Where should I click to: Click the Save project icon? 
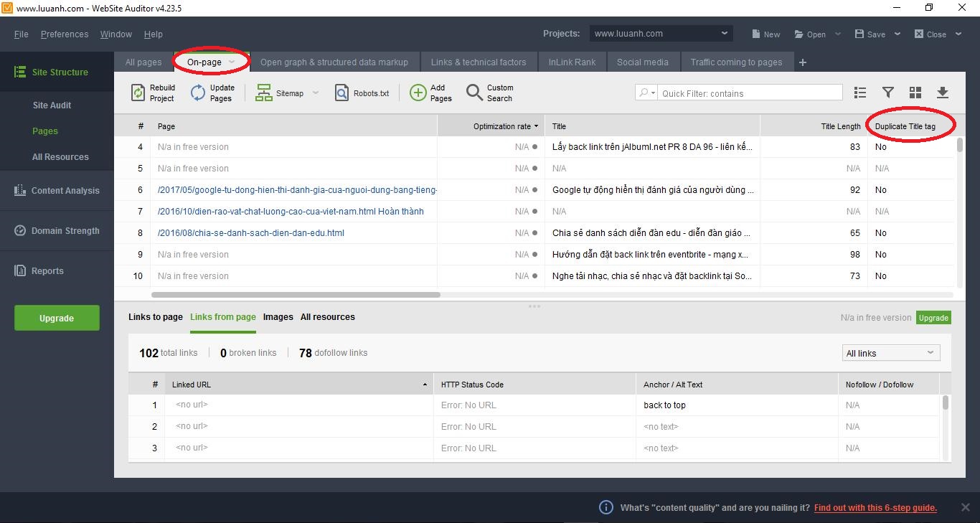[859, 34]
